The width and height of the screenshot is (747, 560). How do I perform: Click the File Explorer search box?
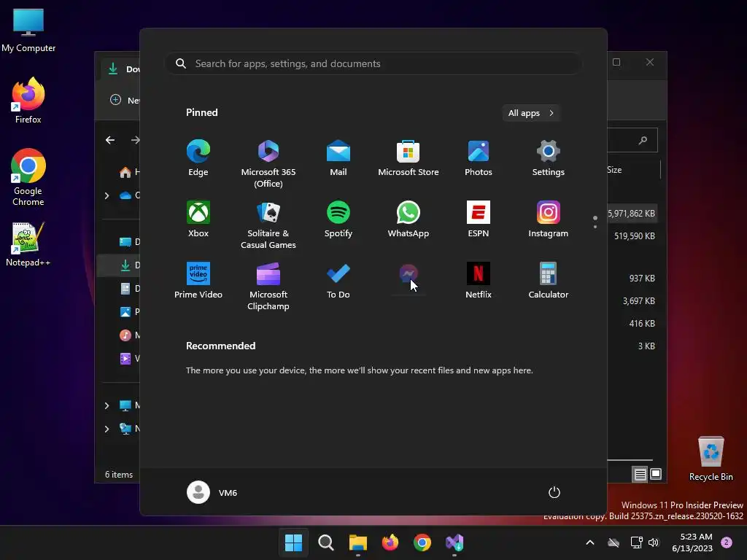(632, 140)
